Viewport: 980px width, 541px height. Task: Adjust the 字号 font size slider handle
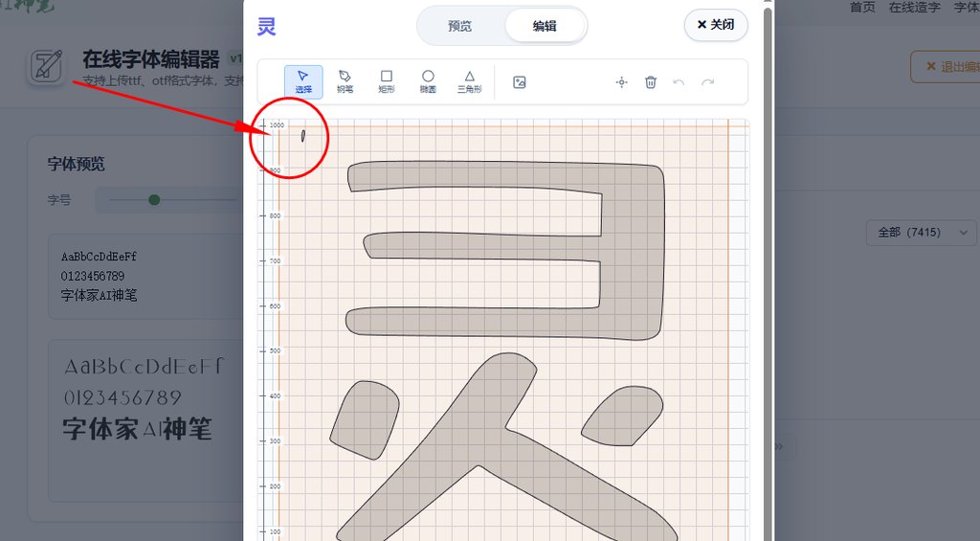click(154, 200)
